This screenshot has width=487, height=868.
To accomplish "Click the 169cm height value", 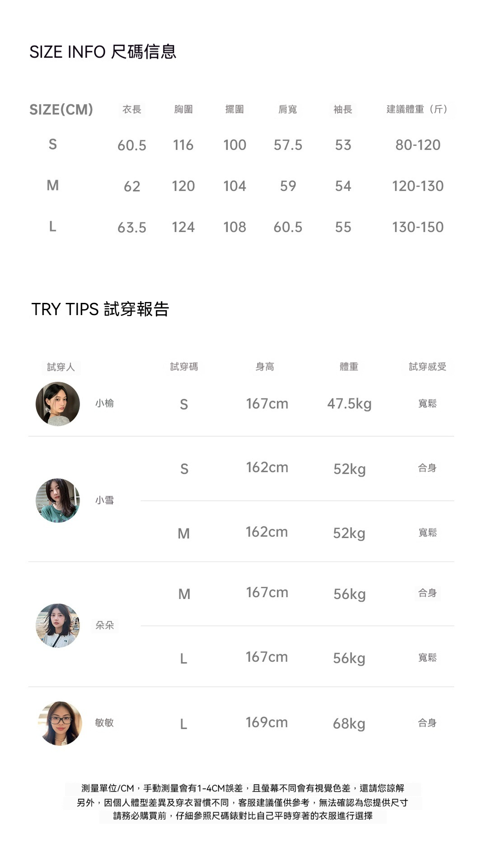I will [x=267, y=722].
